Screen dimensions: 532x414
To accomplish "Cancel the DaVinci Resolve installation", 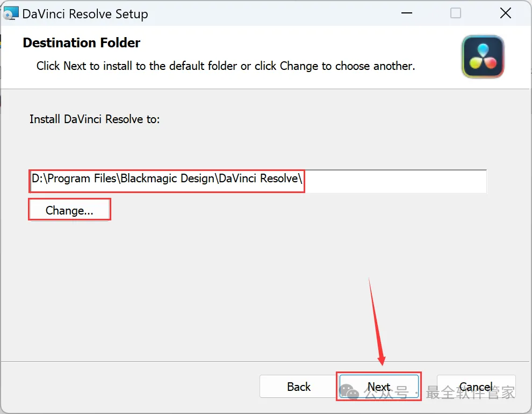I will [x=476, y=387].
